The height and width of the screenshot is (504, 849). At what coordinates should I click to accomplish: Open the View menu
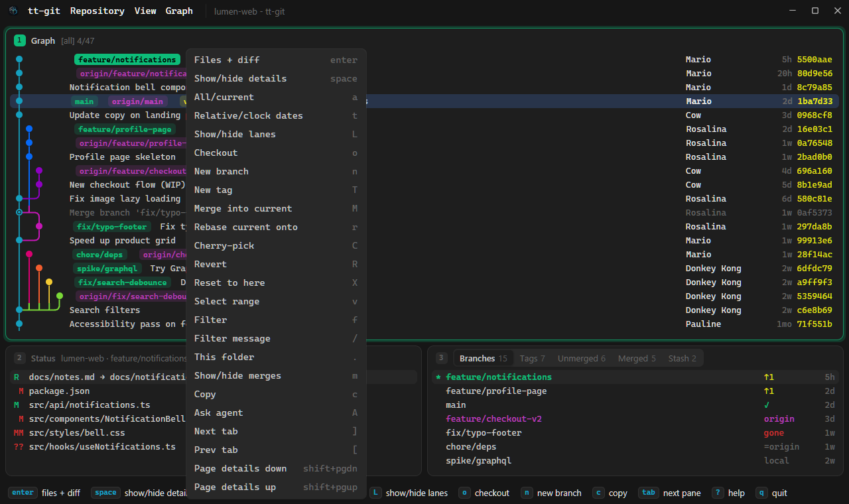coord(145,11)
